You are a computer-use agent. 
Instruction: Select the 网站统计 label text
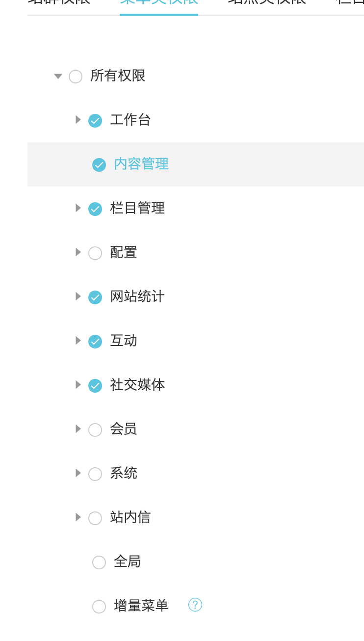click(137, 296)
